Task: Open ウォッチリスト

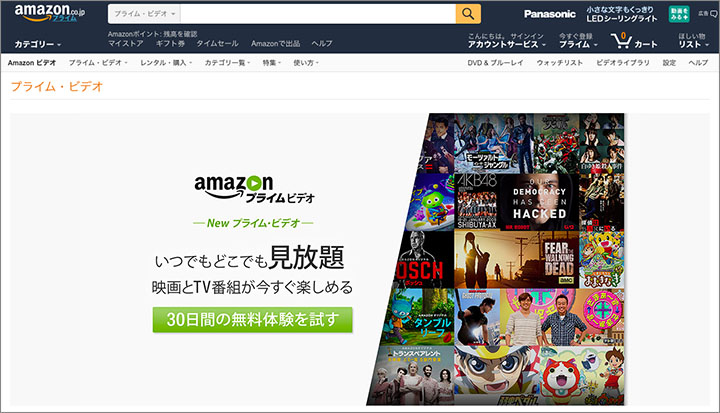Action: point(559,62)
